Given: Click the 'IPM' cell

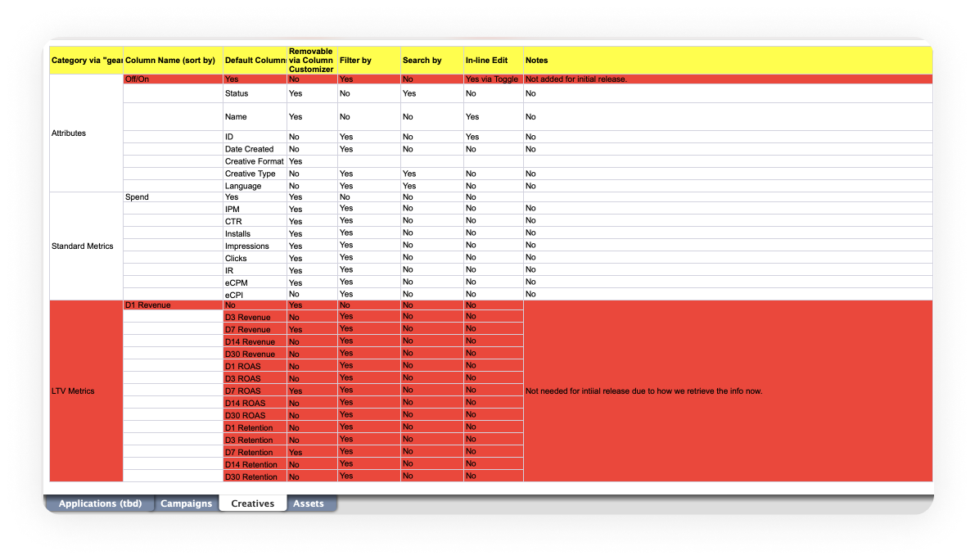Looking at the screenshot, I should point(255,210).
